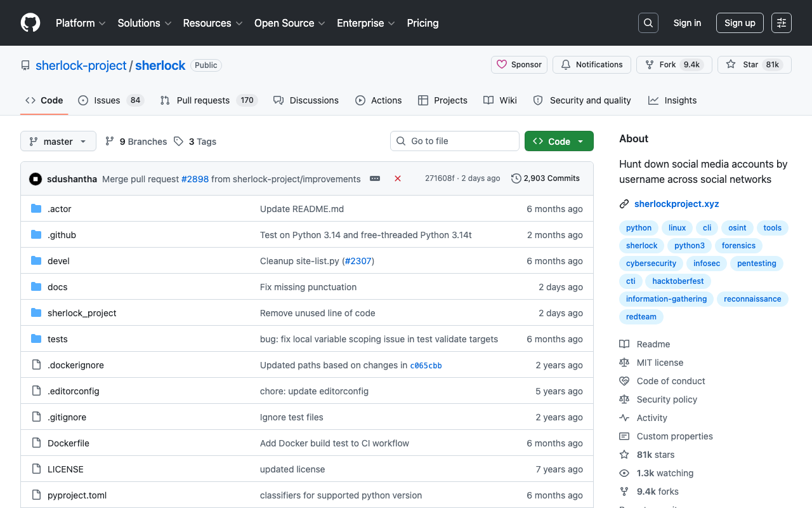Open the devel folder icon
812x508 pixels.
[x=36, y=261]
